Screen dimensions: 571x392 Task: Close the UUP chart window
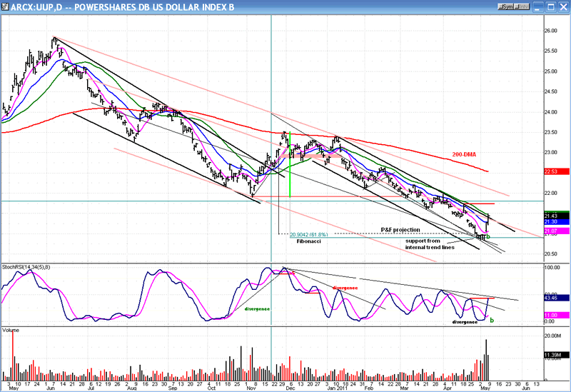coord(563,7)
